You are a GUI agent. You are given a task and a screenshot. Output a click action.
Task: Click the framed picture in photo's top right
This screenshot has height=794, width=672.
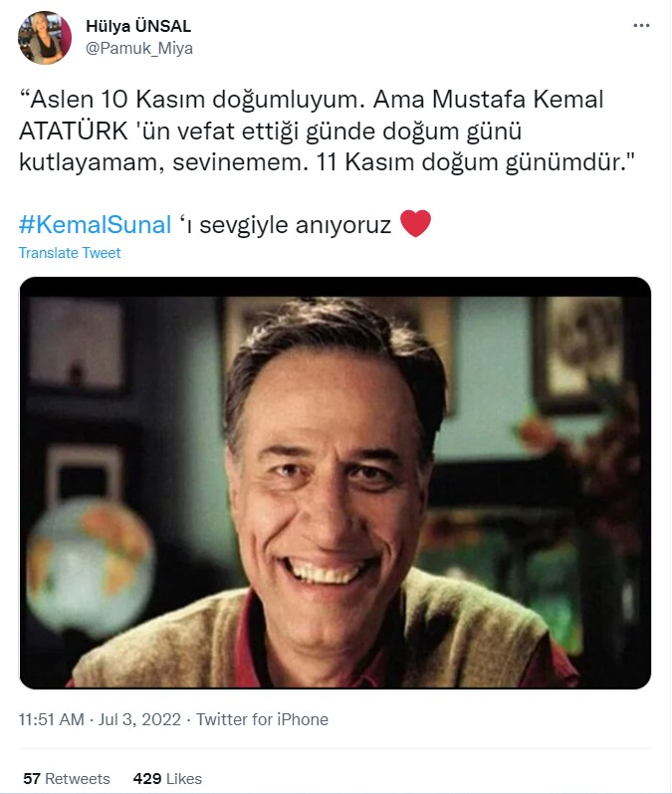click(x=582, y=355)
